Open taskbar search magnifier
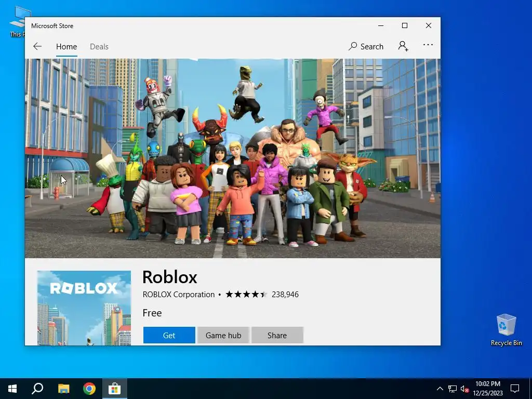 (37, 389)
